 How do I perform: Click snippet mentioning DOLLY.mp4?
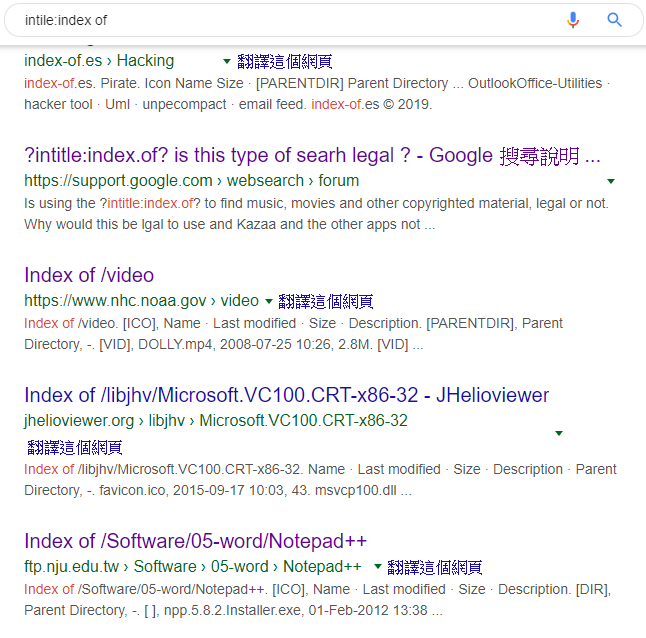(293, 334)
